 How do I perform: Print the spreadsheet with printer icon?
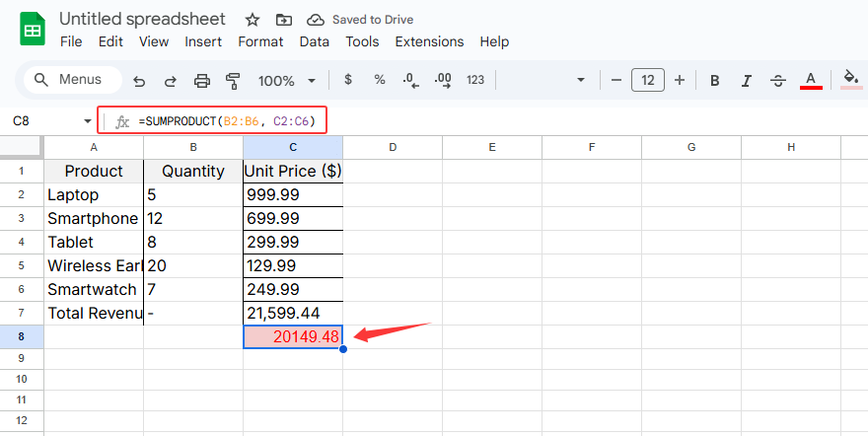[202, 81]
